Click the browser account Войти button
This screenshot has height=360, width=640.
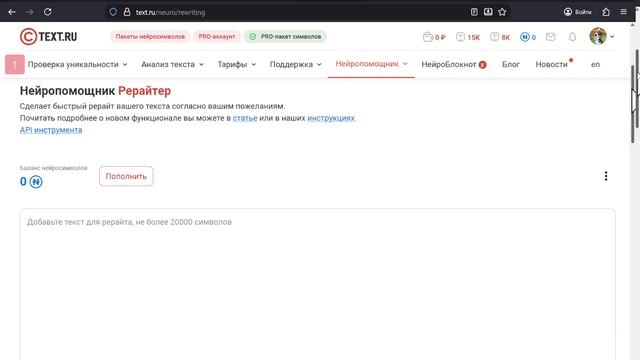[x=578, y=12]
